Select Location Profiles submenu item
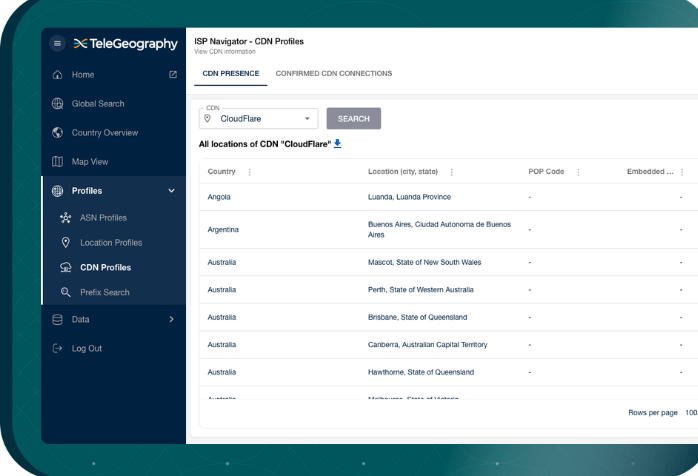The width and height of the screenshot is (698, 476). 111,242
